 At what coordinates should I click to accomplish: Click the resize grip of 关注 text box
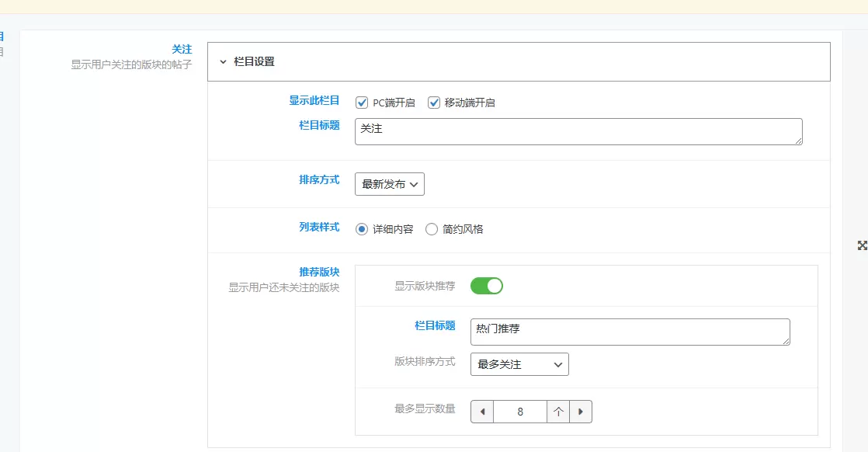click(798, 141)
